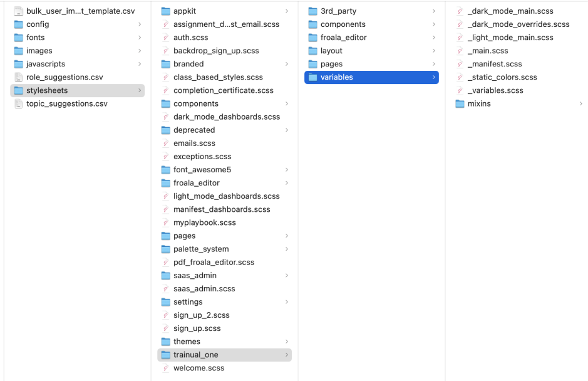The width and height of the screenshot is (588, 381).
Task: Click the appkit folder icon
Action: [165, 11]
